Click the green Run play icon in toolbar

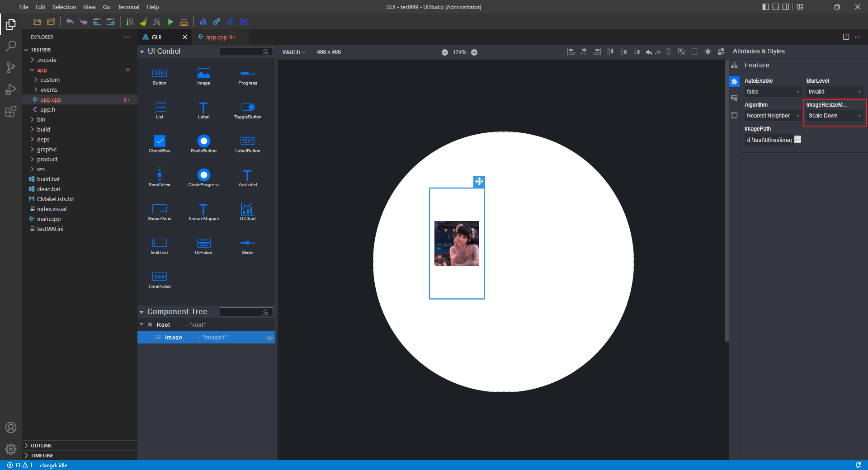click(170, 22)
